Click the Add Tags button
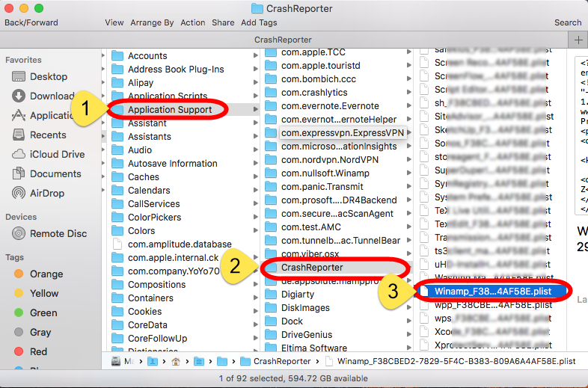 click(259, 22)
